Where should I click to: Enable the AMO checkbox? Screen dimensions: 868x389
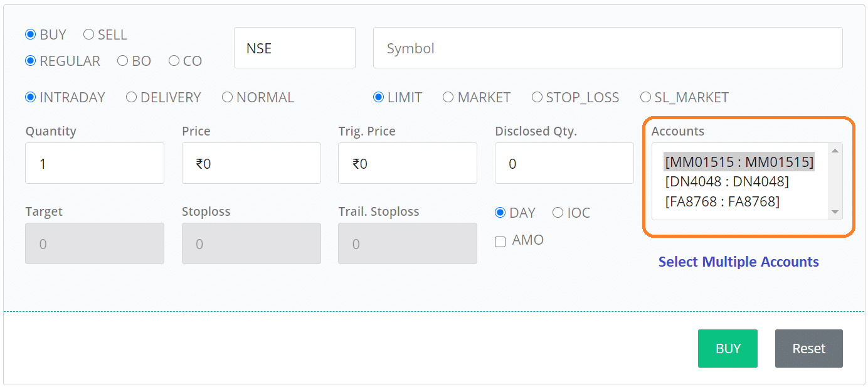coord(500,241)
